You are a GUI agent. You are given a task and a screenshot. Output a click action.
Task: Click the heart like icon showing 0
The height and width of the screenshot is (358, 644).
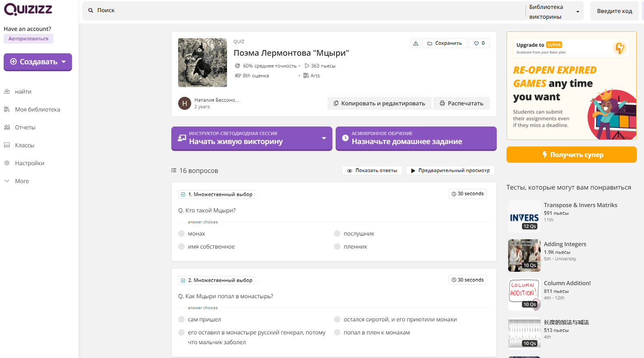476,44
